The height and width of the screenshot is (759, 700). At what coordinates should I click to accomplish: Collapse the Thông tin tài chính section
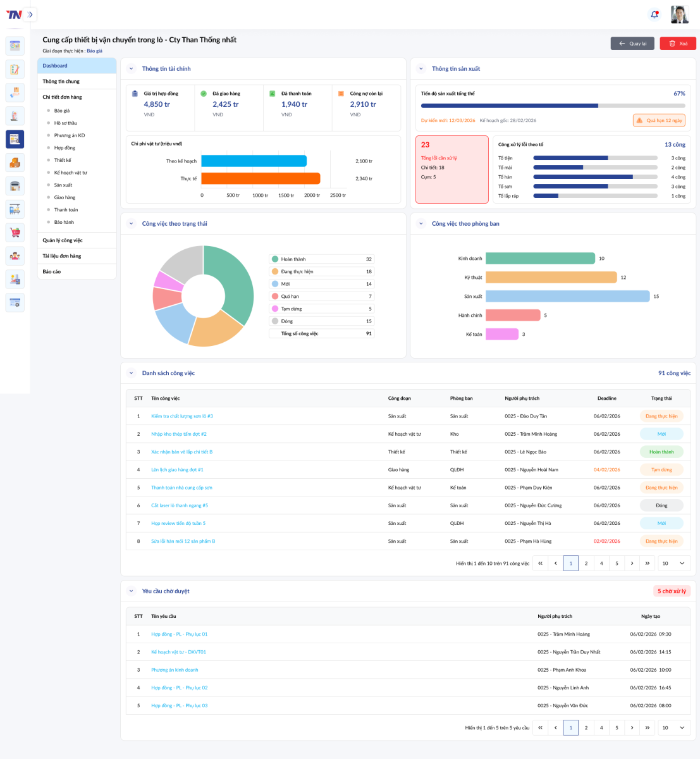coord(132,69)
